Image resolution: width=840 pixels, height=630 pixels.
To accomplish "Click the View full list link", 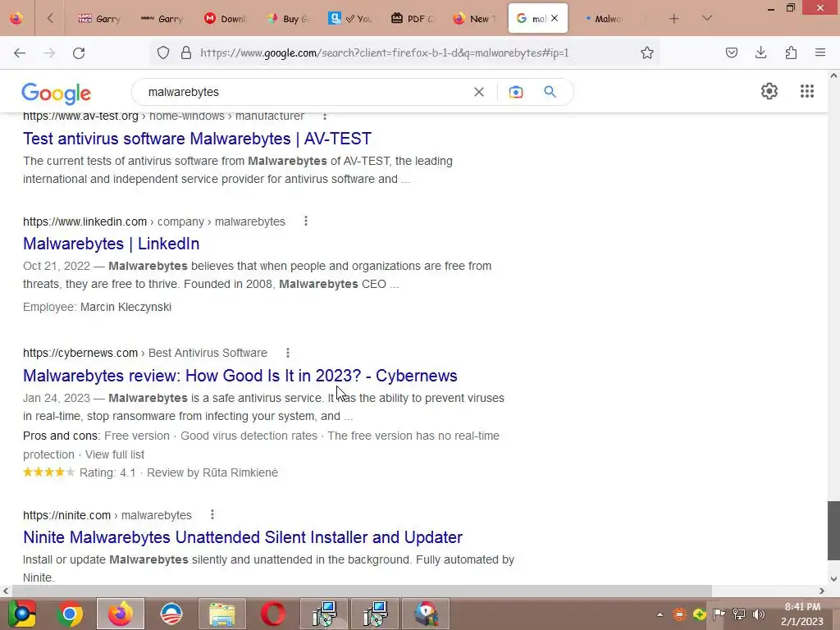I will [115, 454].
